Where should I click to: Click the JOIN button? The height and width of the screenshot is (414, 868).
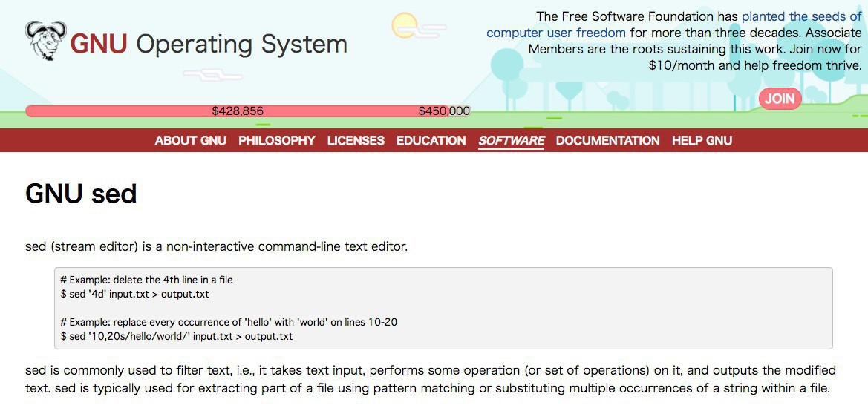pos(780,99)
